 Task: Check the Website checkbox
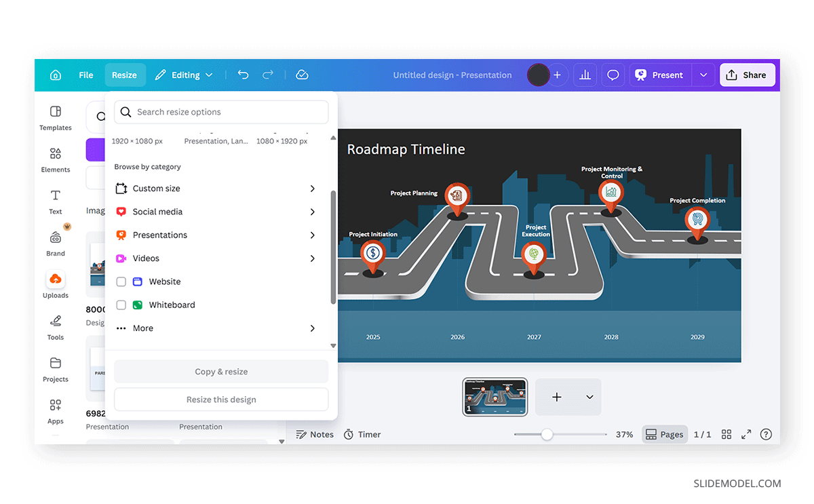121,282
